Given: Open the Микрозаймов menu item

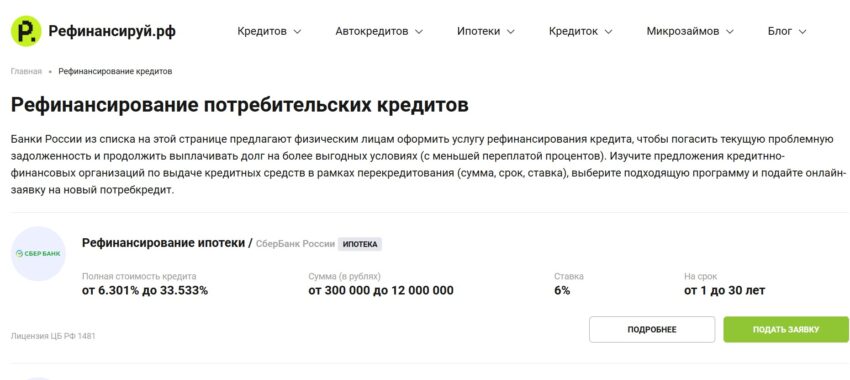Looking at the screenshot, I should tap(683, 31).
